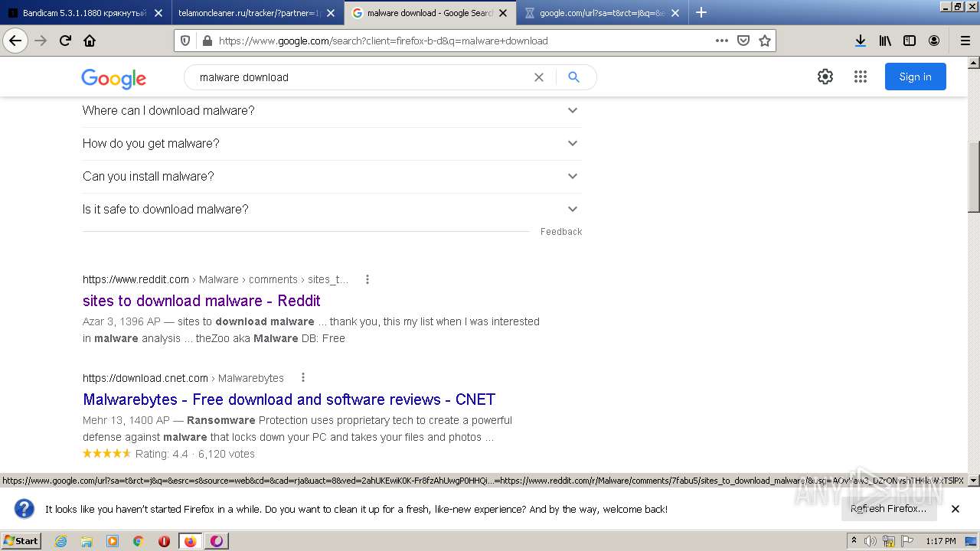
Task: Focus the Google search input field
Action: 364,77
